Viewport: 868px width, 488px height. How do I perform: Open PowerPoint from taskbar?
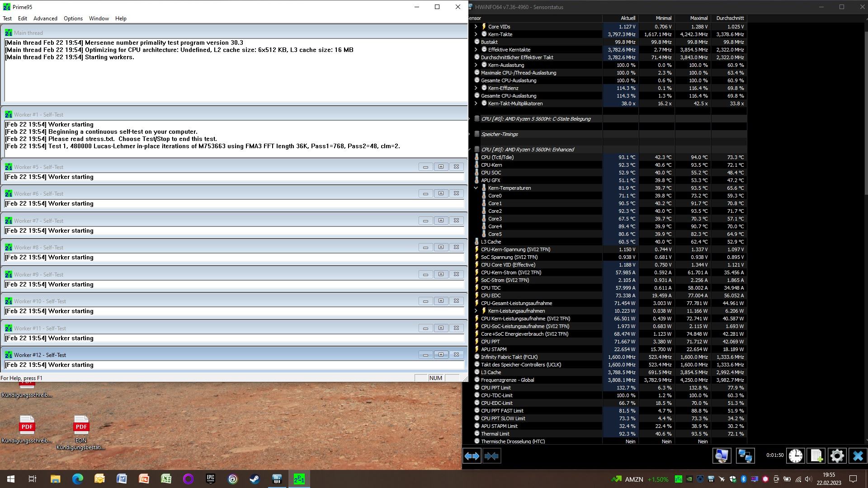coord(144,479)
